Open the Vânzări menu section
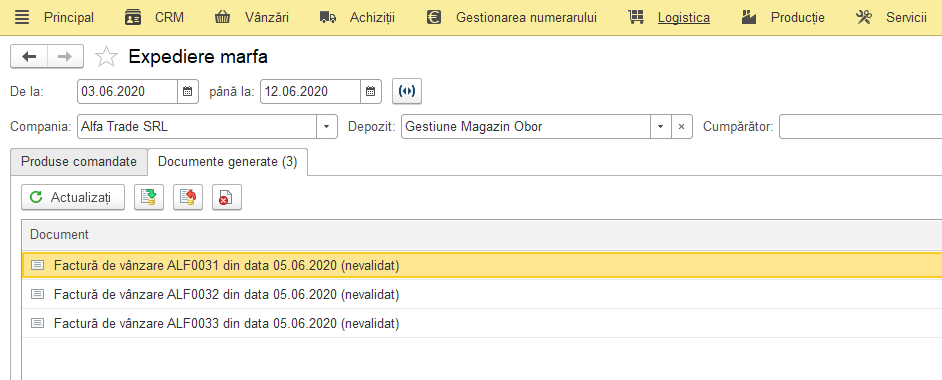Viewport: 942px width, 380px height. (x=252, y=17)
